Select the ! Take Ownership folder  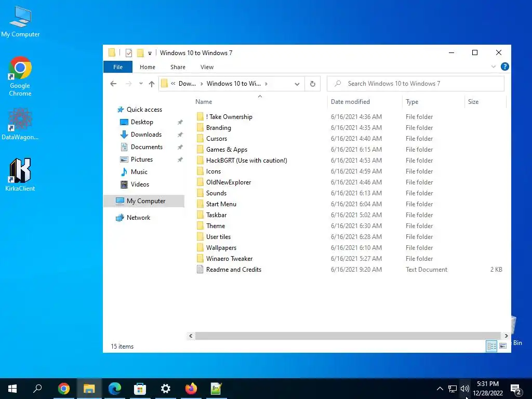coord(224,117)
